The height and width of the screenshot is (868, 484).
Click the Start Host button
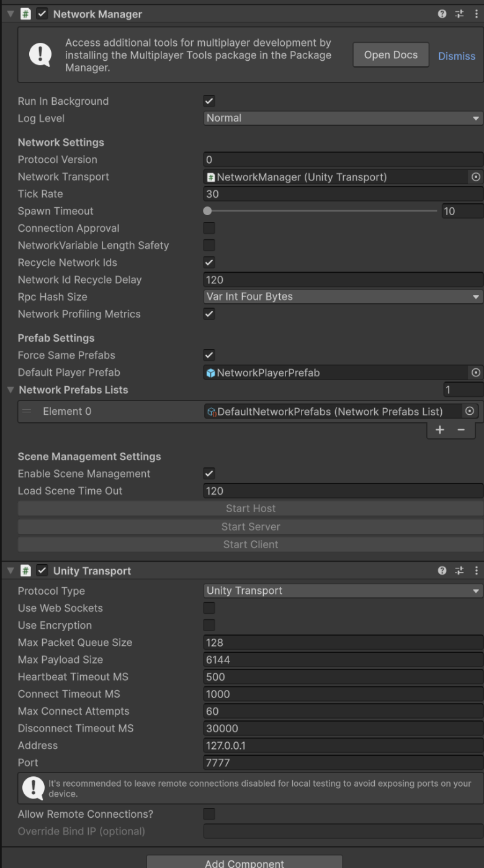coord(251,508)
